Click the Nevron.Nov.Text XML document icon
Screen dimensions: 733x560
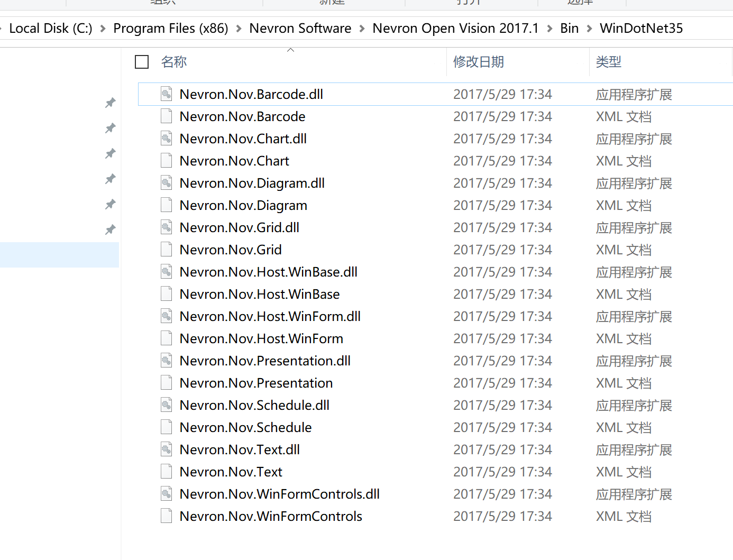[x=166, y=472]
